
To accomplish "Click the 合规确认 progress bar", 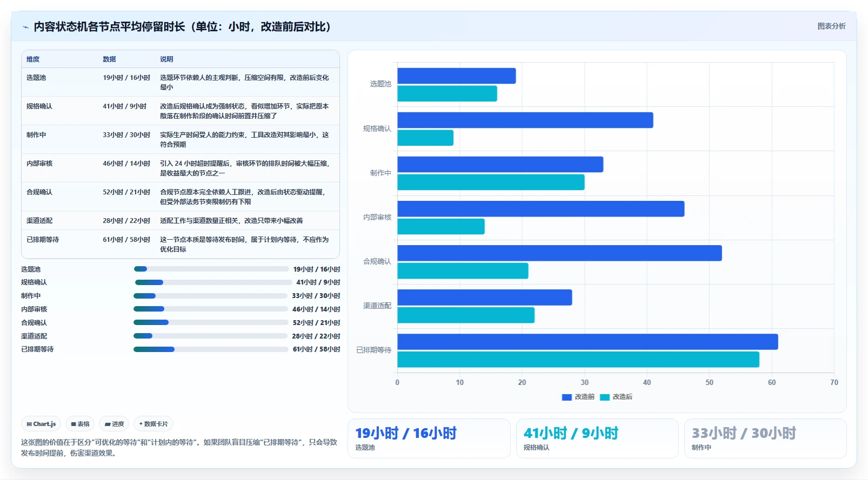I will [211, 322].
